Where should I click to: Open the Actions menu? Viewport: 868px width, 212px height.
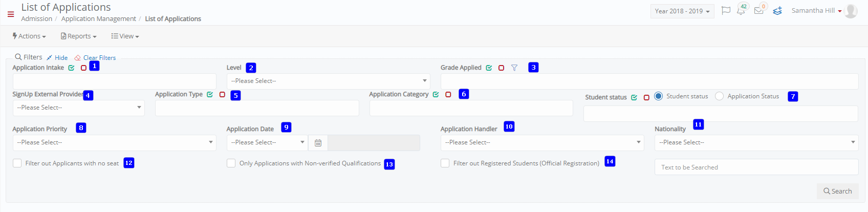tap(29, 36)
